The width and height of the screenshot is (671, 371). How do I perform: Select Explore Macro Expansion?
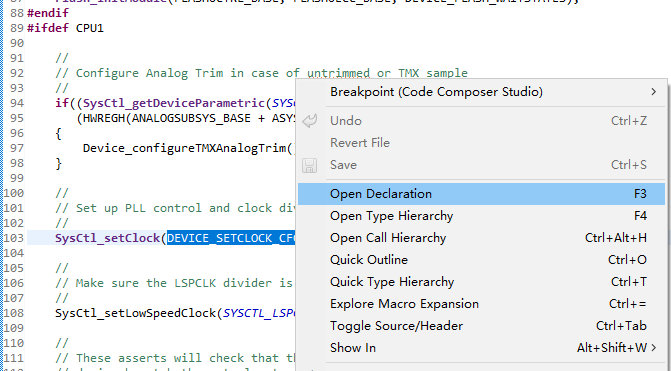[481, 304]
